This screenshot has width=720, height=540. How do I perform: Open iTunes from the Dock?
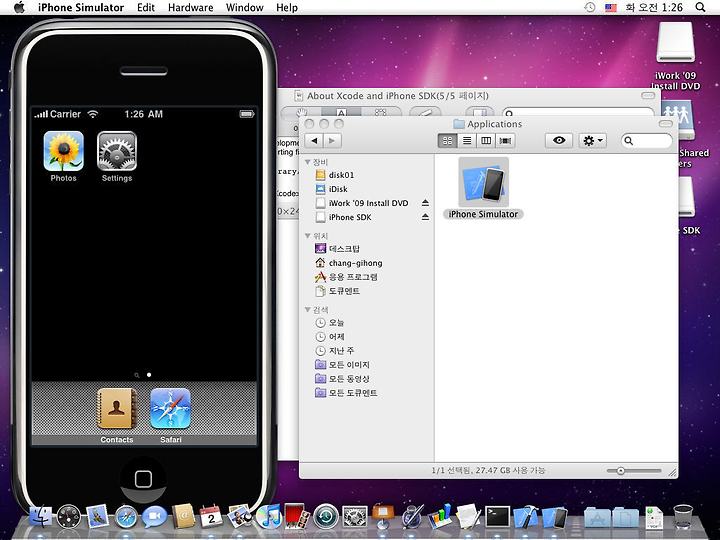[269, 516]
